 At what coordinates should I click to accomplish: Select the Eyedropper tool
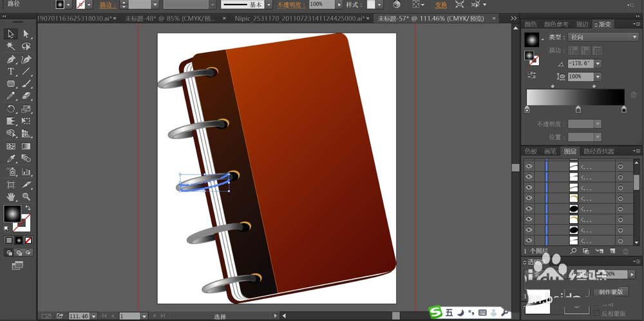pyautogui.click(x=11, y=159)
